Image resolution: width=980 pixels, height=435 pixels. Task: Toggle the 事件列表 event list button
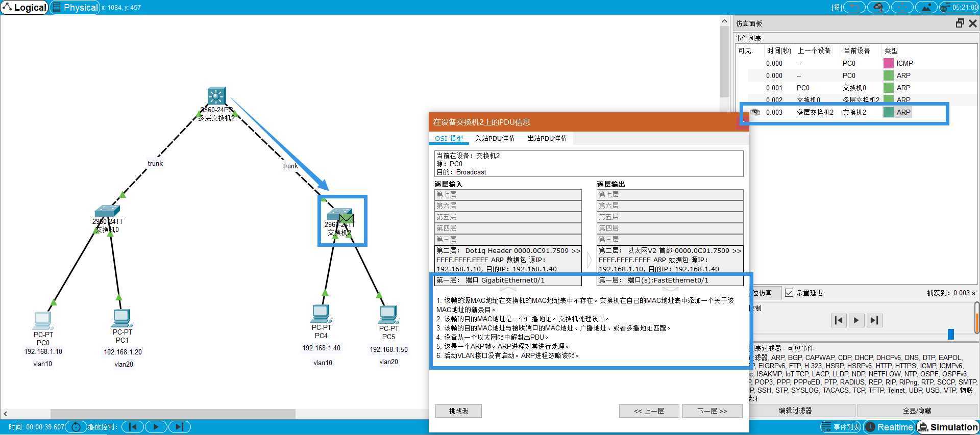pyautogui.click(x=841, y=427)
